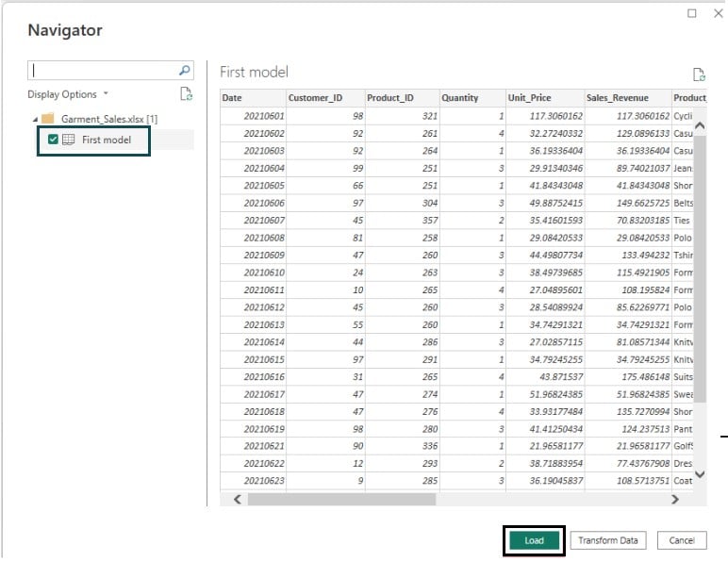Viewport: 728px width, 562px height.
Task: Collapse the Garment_Sales.xlsx tree node
Action: pos(35,119)
